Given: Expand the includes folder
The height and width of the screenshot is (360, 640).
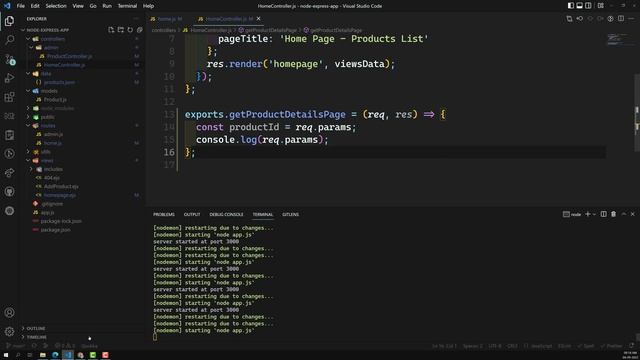Looking at the screenshot, I should click(31, 169).
